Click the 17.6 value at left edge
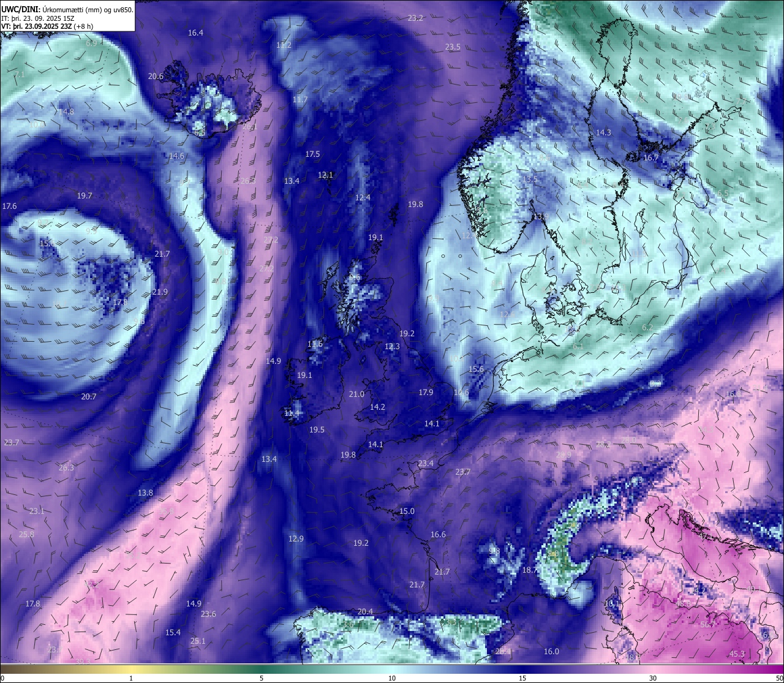 10,206
